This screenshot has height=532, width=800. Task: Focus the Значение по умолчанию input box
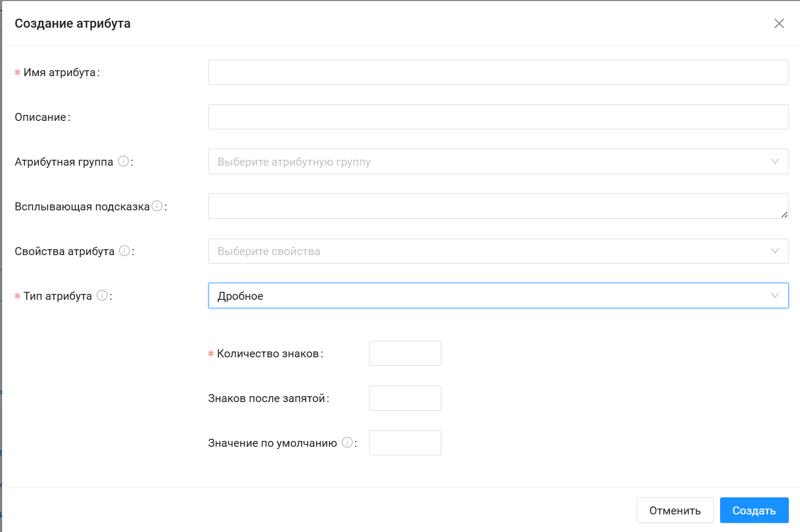pyautogui.click(x=405, y=443)
